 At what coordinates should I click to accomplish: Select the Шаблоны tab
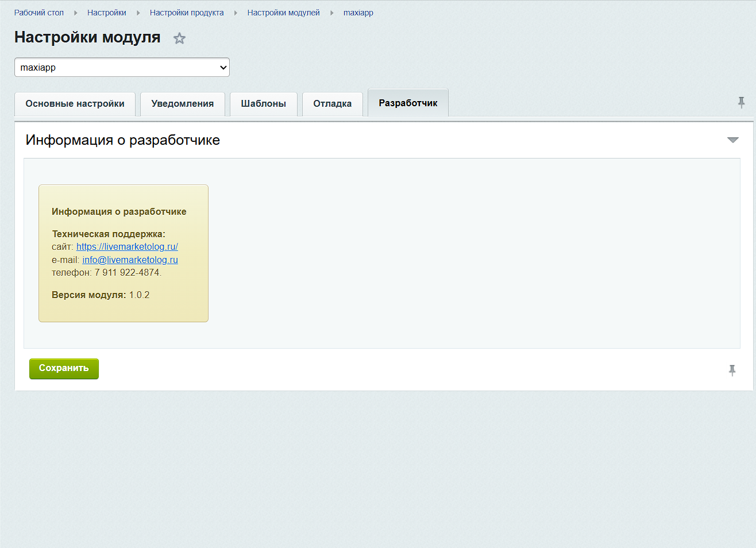[263, 104]
